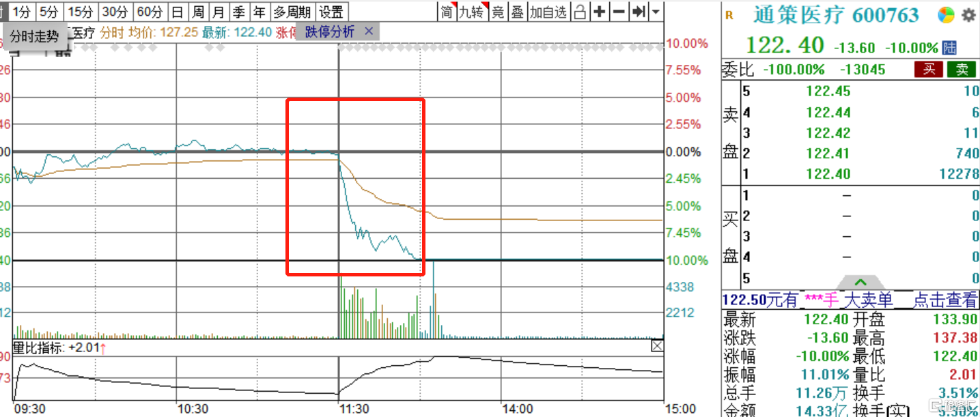Open the 多周期 multi-period selector
Viewport: 980px width, 417px height.
292,12
